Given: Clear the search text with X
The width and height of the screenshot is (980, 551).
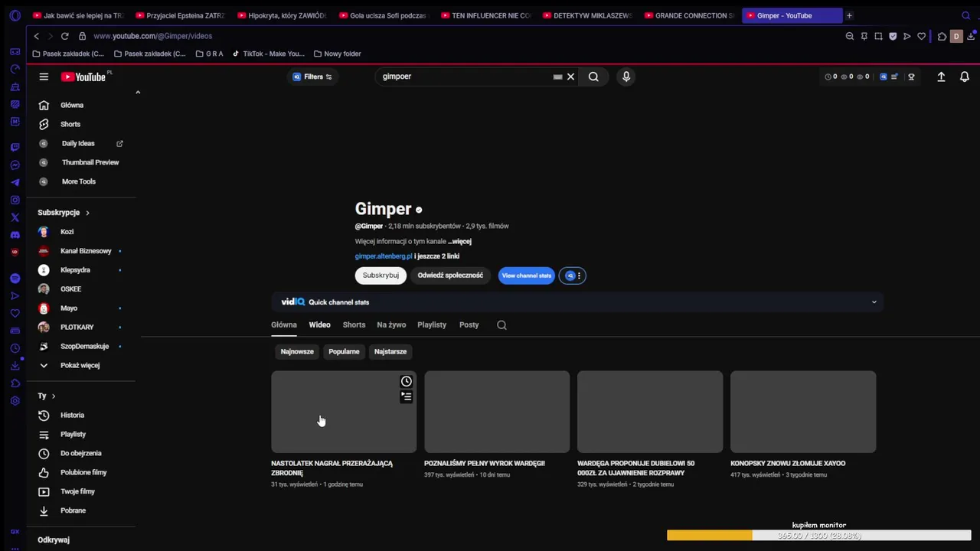Looking at the screenshot, I should point(570,77).
